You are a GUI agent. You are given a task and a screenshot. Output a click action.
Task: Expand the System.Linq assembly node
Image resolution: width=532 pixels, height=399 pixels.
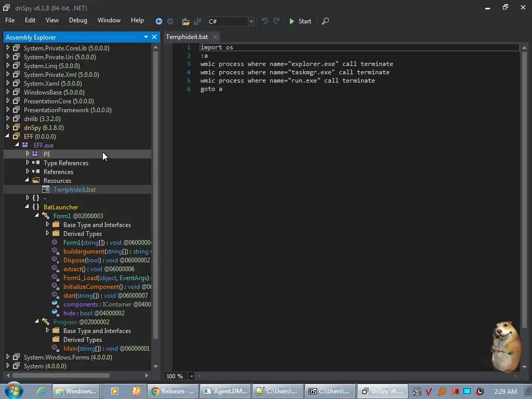tap(8, 65)
